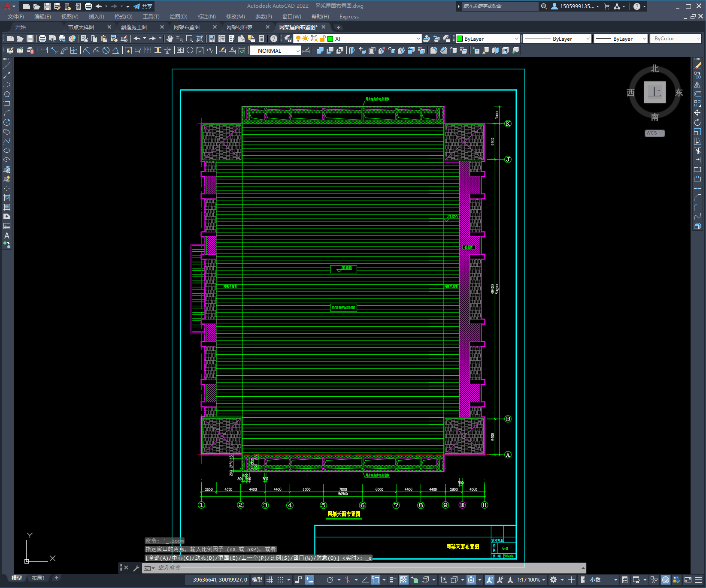Click the Table tool in Draw toolbar

click(x=7, y=226)
